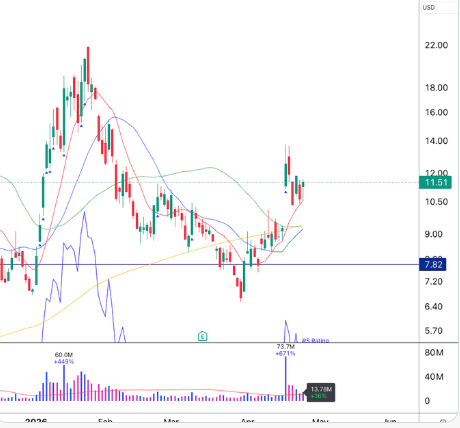Screen dimensions: 460x428
Task: Select the purple horizontal line at 7.82
Action: (209, 265)
